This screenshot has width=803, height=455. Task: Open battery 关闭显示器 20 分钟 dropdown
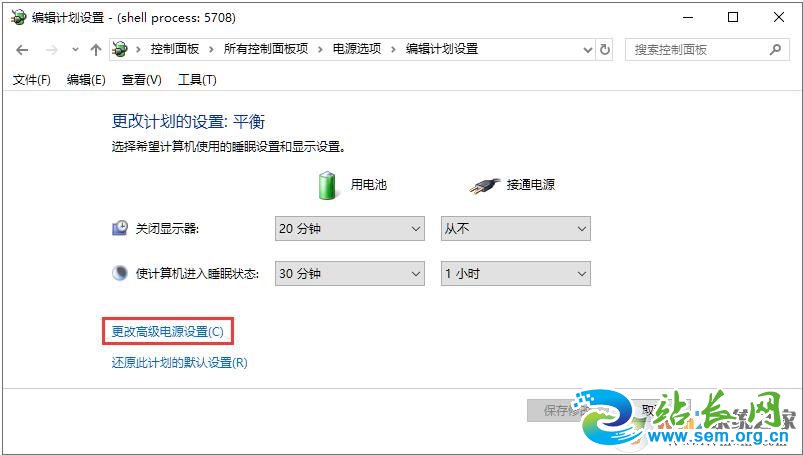pyautogui.click(x=350, y=229)
